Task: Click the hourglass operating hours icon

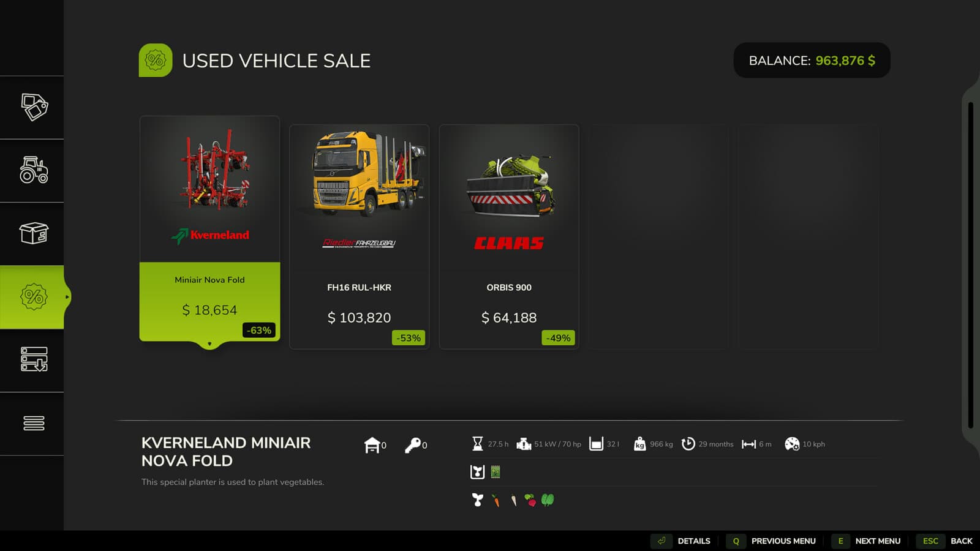Action: pyautogui.click(x=478, y=444)
